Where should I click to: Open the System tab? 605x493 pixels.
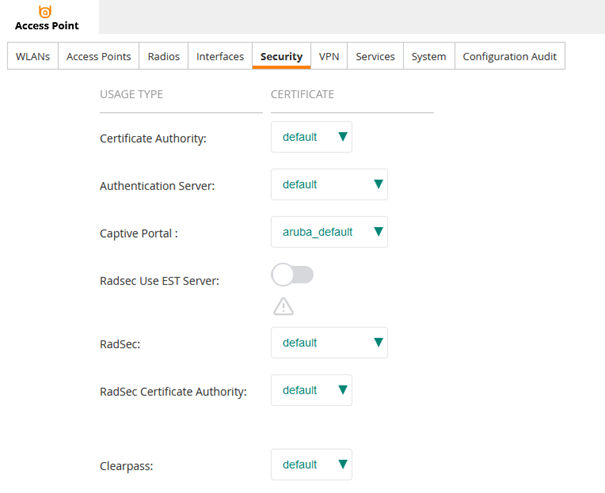(x=428, y=57)
